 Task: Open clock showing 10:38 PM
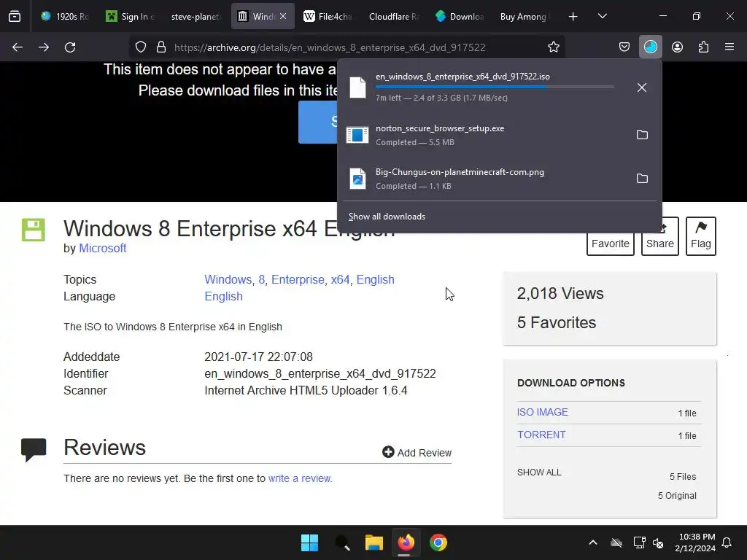point(695,542)
